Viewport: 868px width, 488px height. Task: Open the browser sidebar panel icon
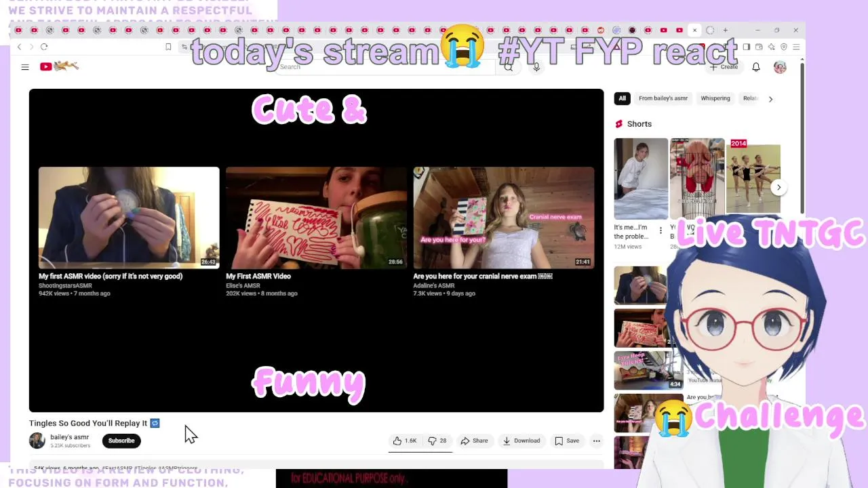(x=746, y=47)
